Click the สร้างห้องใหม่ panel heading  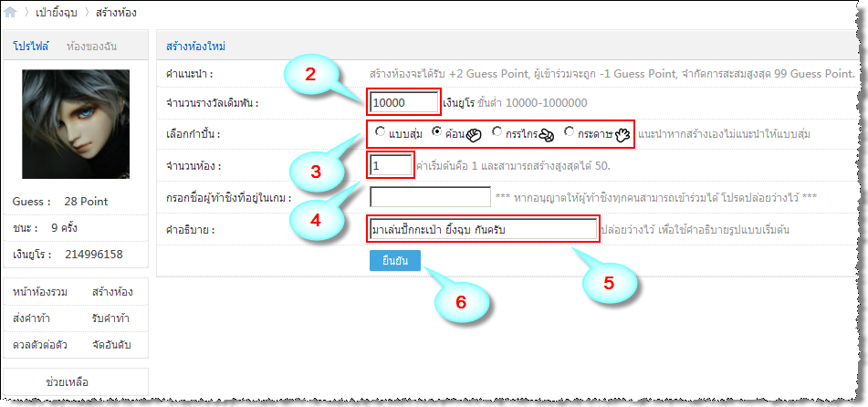[195, 47]
